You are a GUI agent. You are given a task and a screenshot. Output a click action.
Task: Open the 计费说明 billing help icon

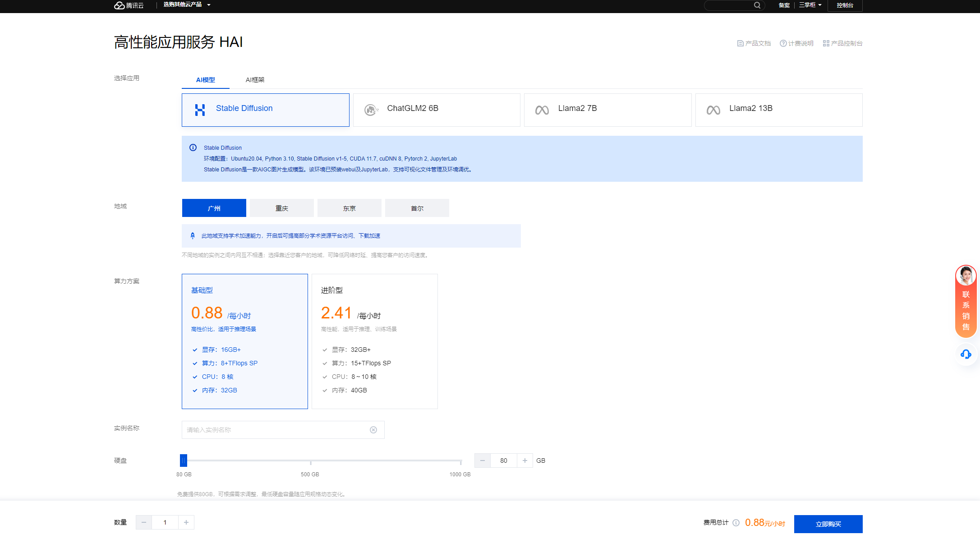point(783,43)
